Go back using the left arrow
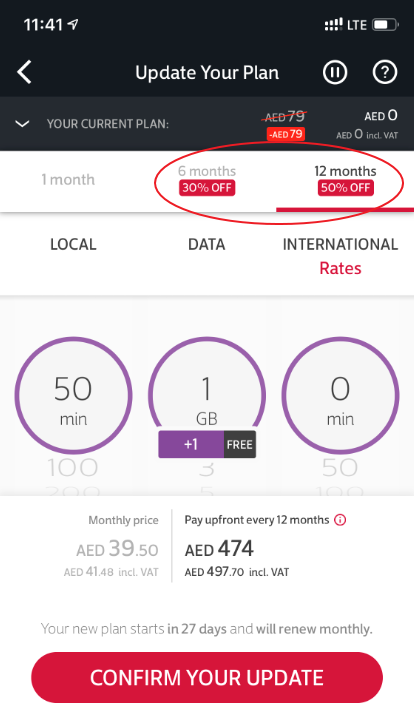Image resolution: width=414 pixels, height=719 pixels. [x=24, y=72]
